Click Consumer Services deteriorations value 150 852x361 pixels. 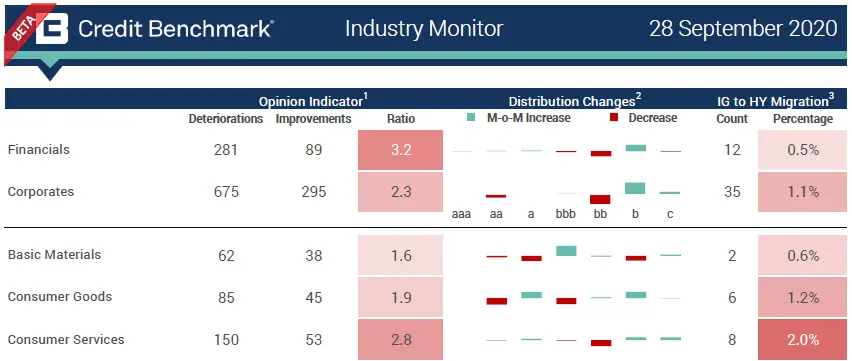[225, 340]
